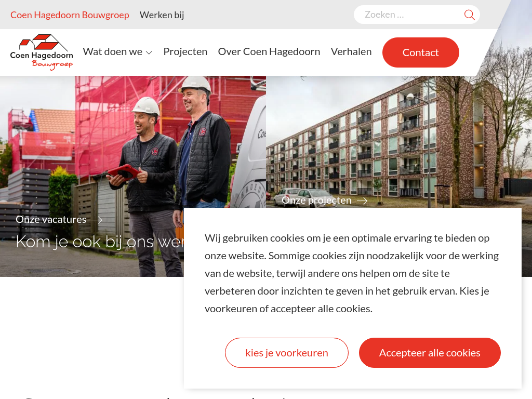Follow the Onze projecten link
Image resolution: width=532 pixels, height=399 pixels.
(x=316, y=200)
